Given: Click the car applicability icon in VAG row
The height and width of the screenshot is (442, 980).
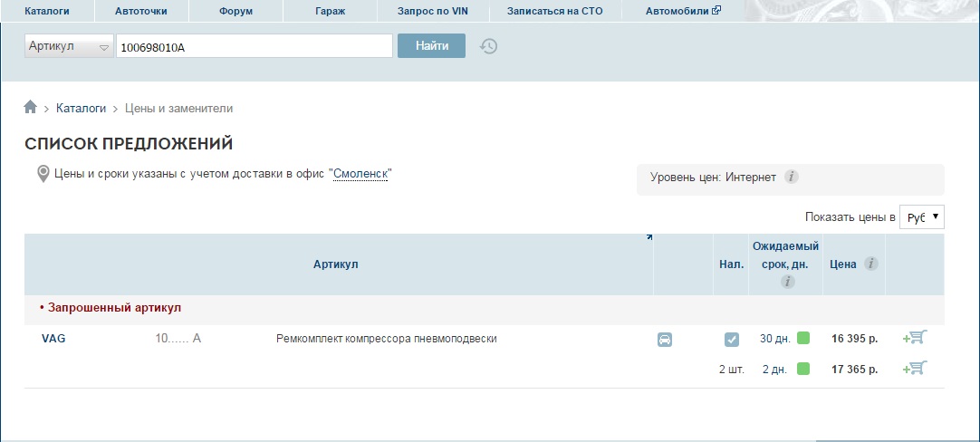Looking at the screenshot, I should [665, 340].
